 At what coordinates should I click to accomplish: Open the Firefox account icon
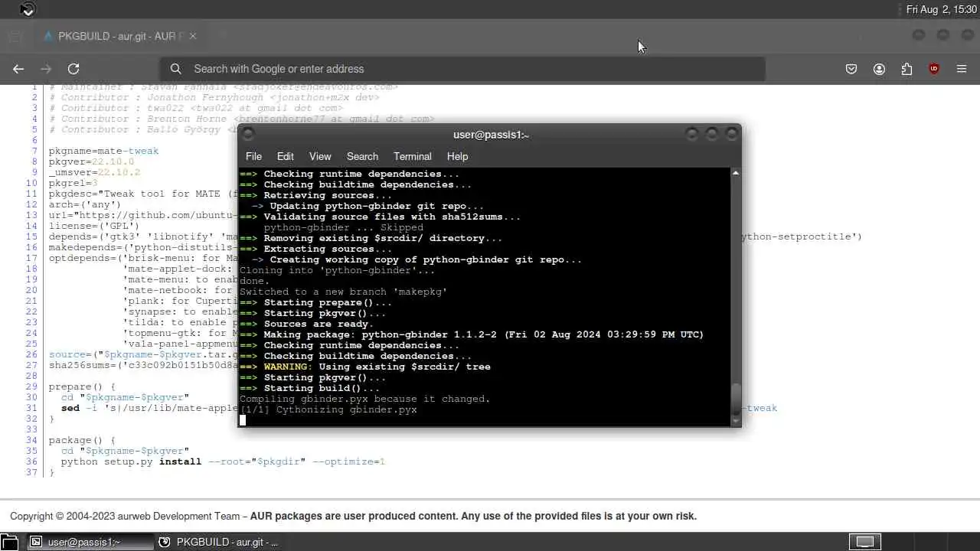[879, 69]
